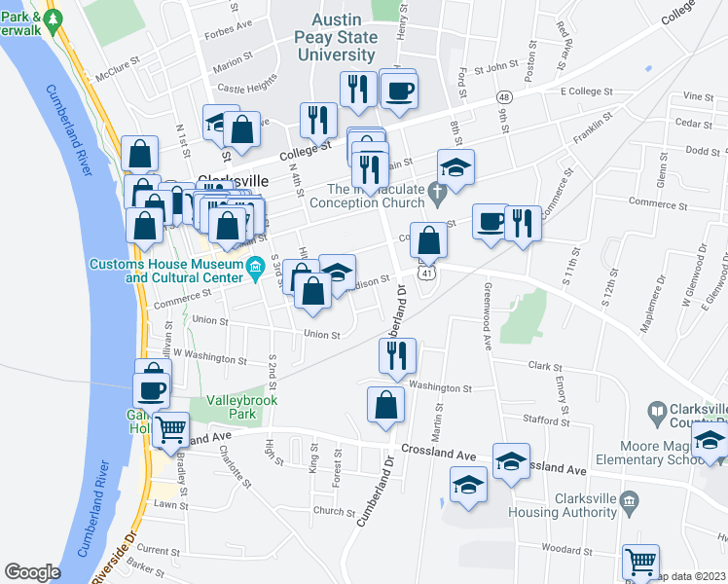Select the restaurant marker on Cumberland Dr
Image resolution: width=728 pixels, height=584 pixels.
397,358
